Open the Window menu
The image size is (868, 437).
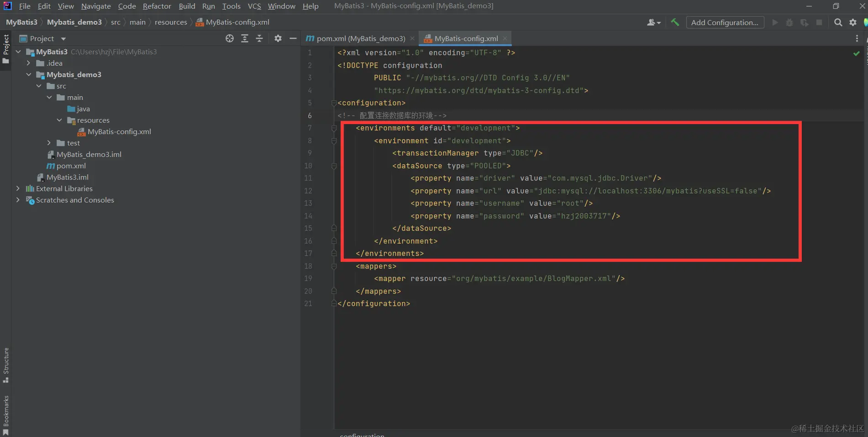click(x=281, y=6)
